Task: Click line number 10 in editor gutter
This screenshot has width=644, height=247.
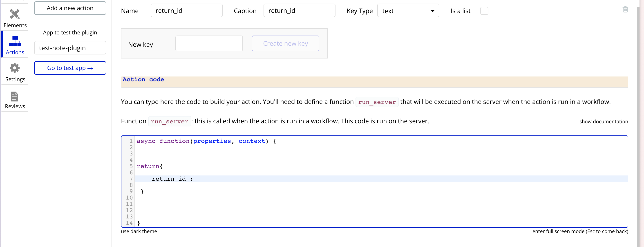Action: coord(129,198)
